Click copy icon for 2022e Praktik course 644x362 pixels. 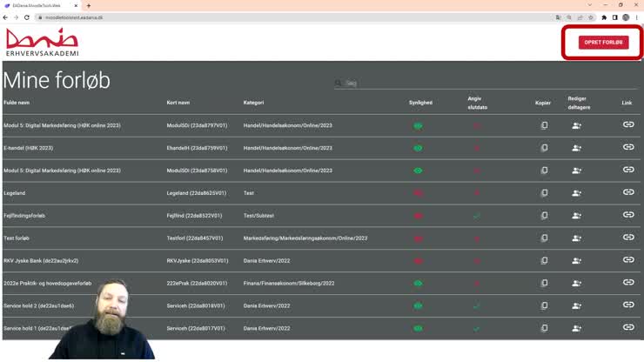click(x=544, y=284)
